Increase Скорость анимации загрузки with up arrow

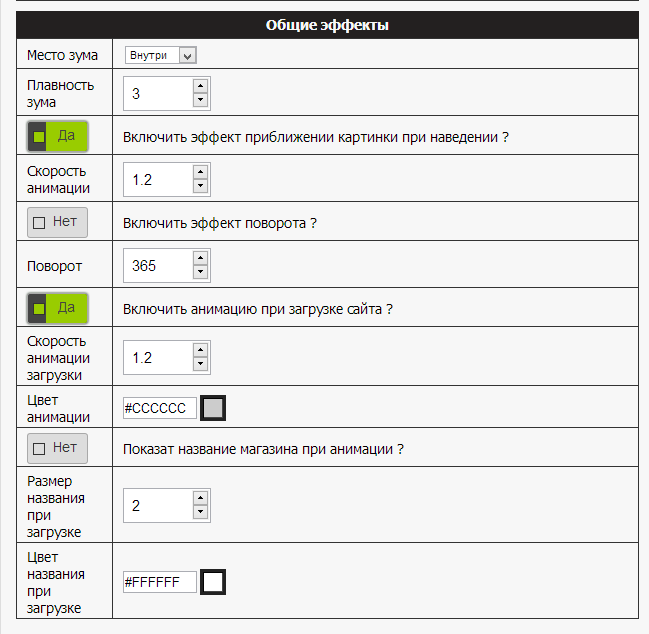tap(200, 351)
